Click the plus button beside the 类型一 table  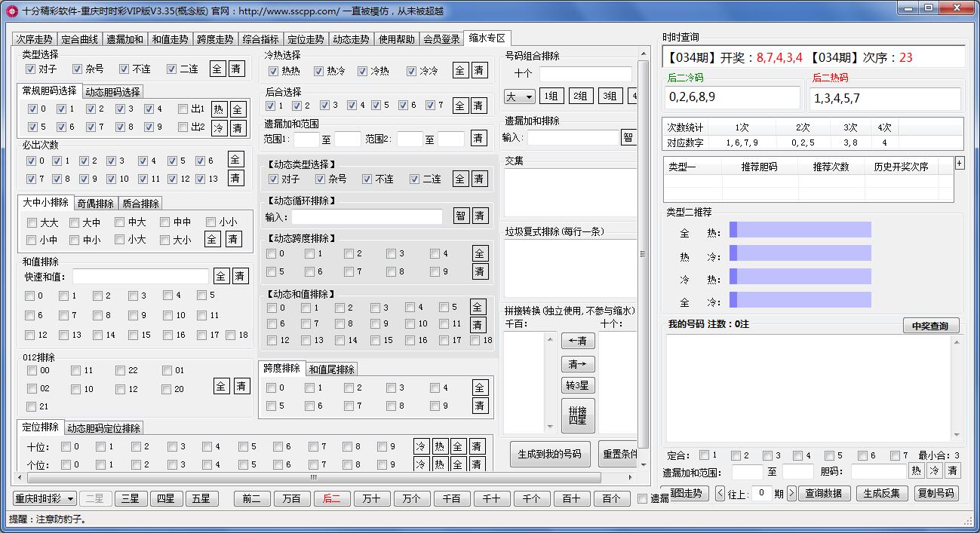960,163
